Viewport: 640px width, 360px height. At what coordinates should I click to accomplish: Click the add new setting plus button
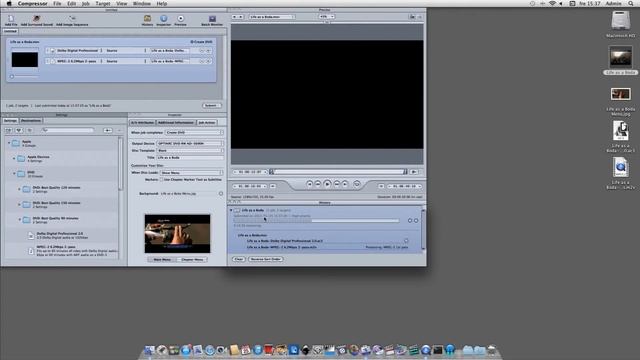108,130
